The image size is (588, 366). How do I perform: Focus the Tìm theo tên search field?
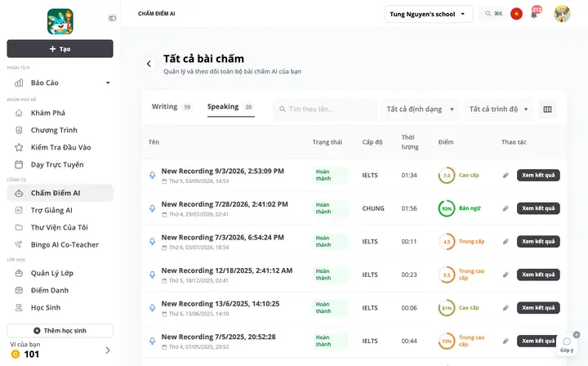325,109
